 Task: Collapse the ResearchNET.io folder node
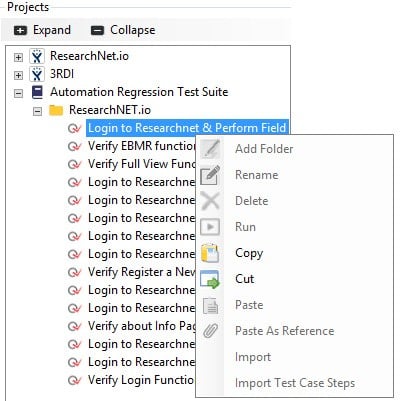37,111
